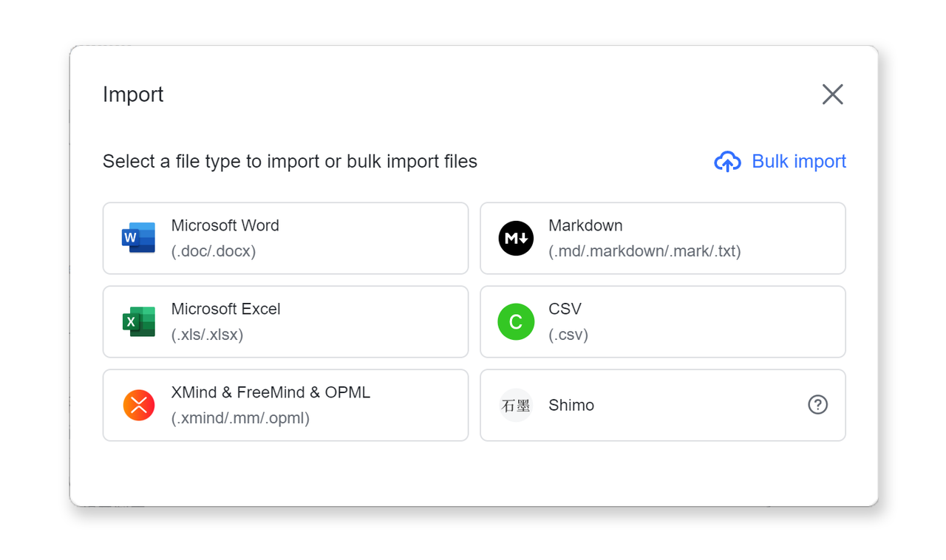The width and height of the screenshot is (946, 560).
Task: Choose the CSV (.csv) import option
Action: point(662,321)
